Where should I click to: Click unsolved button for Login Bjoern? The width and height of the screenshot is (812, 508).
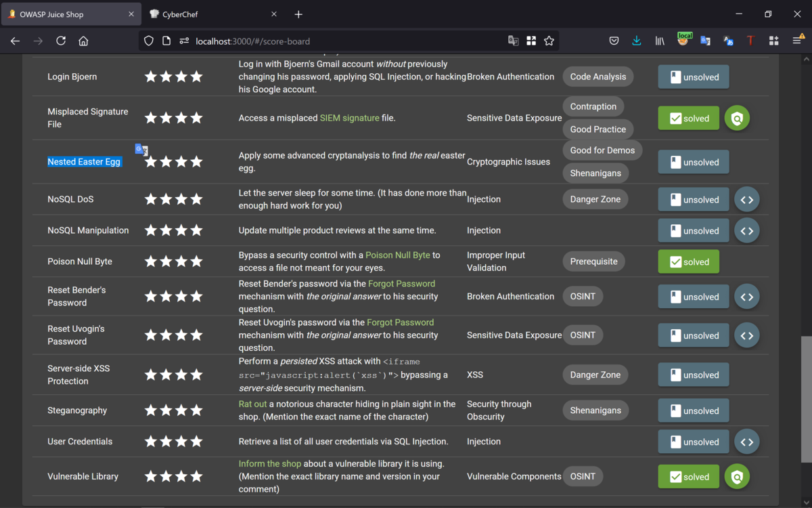(694, 77)
